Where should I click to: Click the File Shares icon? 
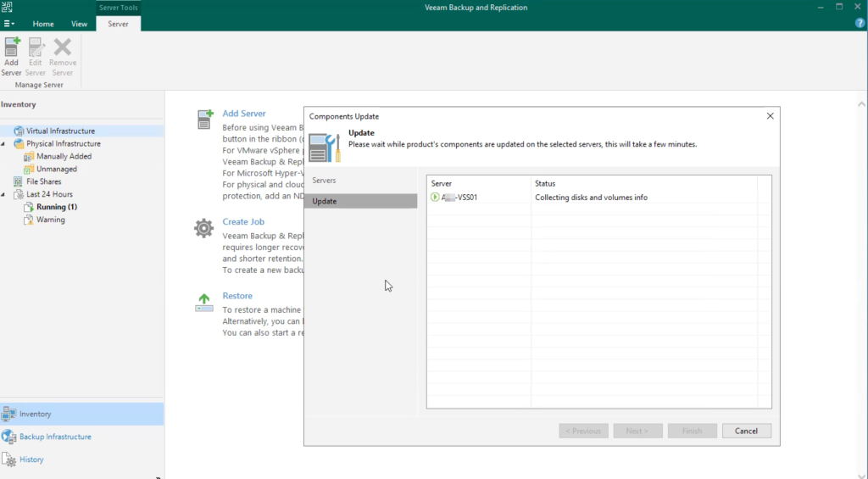pyautogui.click(x=18, y=181)
